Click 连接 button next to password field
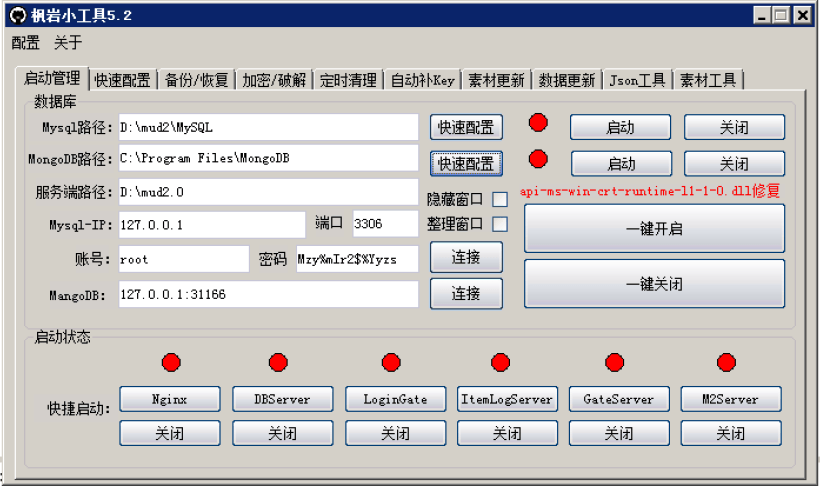The width and height of the screenshot is (820, 486). (466, 257)
